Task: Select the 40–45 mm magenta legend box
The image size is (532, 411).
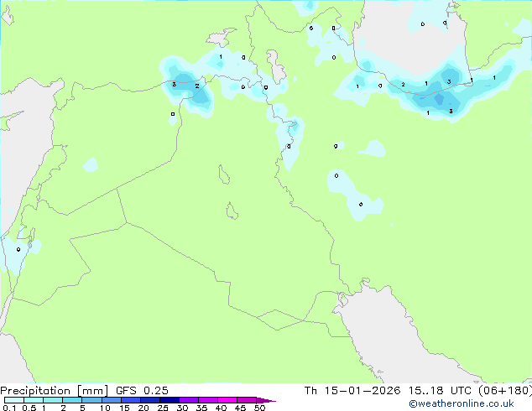Action: [227, 400]
